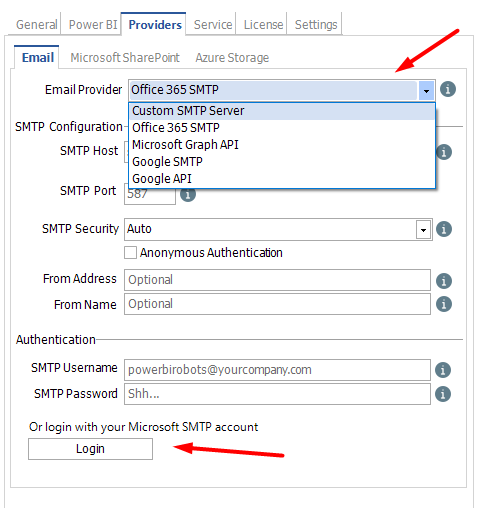Open the Azure Storage sub-tab
The image size is (479, 508).
(x=232, y=58)
